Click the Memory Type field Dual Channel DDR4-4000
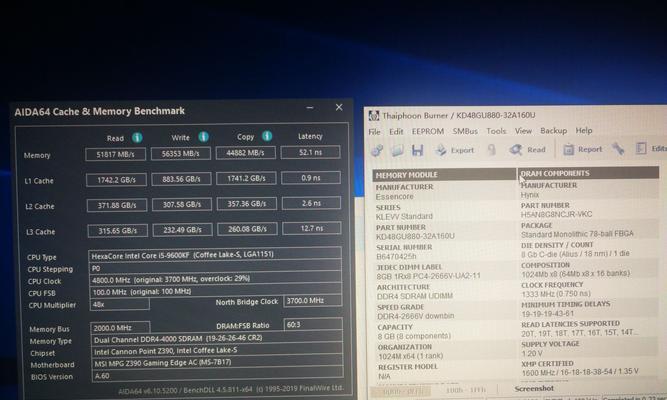This screenshot has height=400, width=667. pos(217,339)
